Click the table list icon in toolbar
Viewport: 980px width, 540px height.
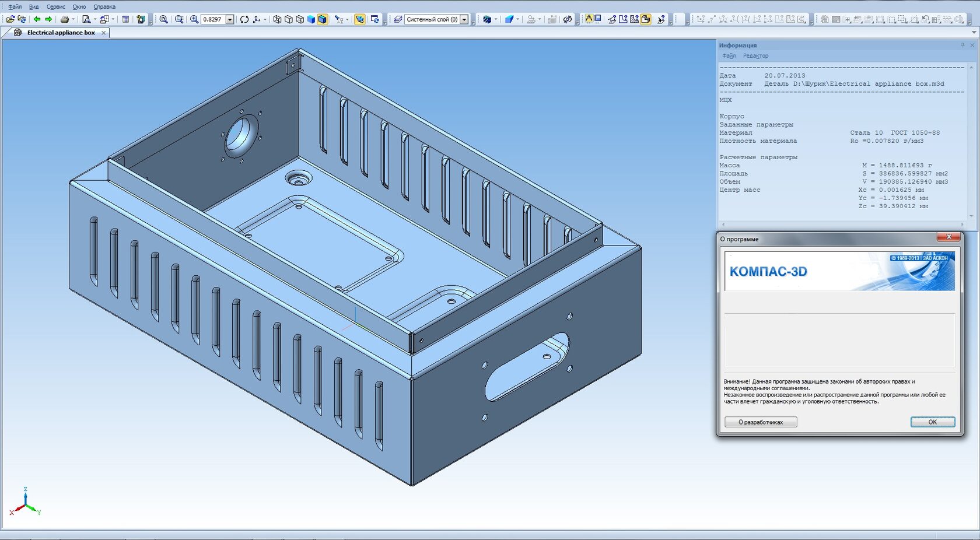(x=125, y=19)
